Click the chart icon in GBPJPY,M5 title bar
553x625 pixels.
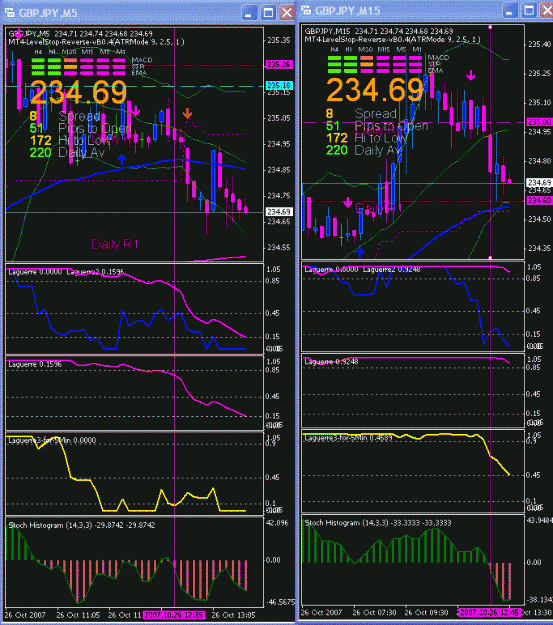(9, 13)
